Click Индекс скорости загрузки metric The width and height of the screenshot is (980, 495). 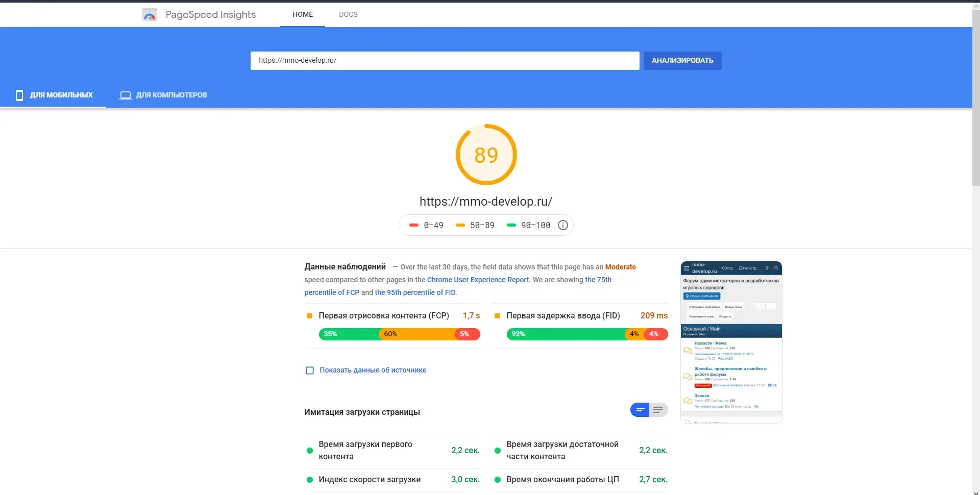point(393,480)
